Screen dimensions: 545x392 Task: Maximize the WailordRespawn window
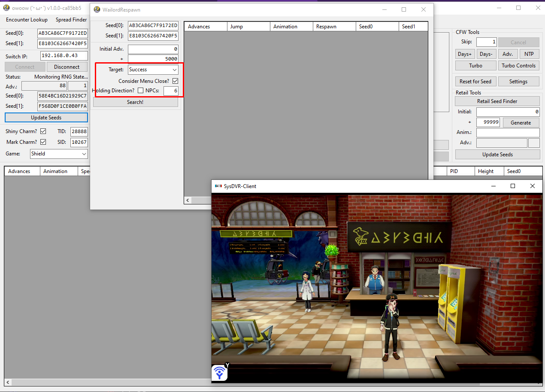[x=404, y=9]
